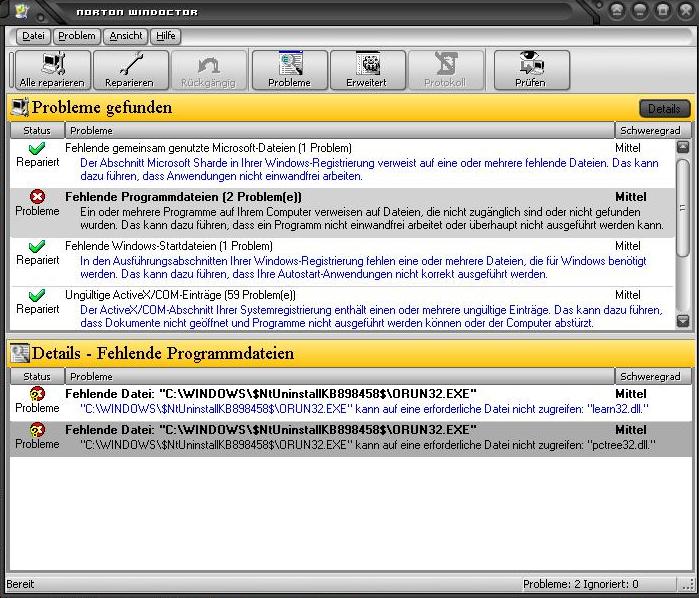Viewport: 699px width, 598px height.
Task: Click scroll up arrow of problems list
Action: (683, 147)
